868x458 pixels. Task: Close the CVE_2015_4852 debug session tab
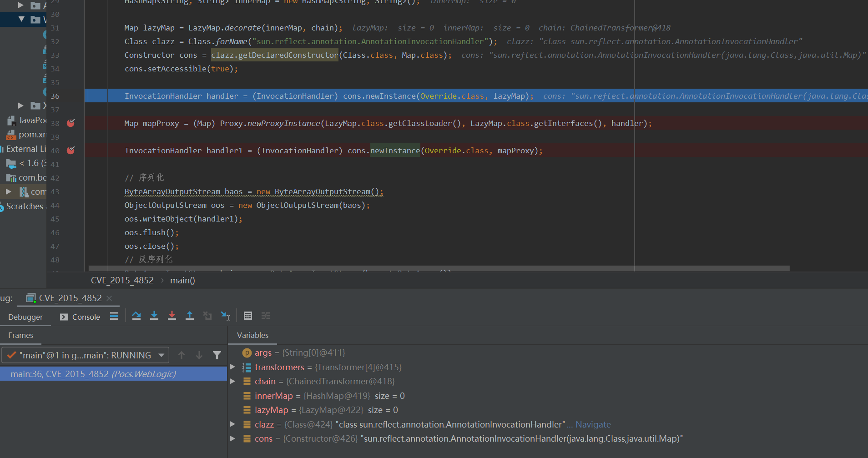point(109,298)
